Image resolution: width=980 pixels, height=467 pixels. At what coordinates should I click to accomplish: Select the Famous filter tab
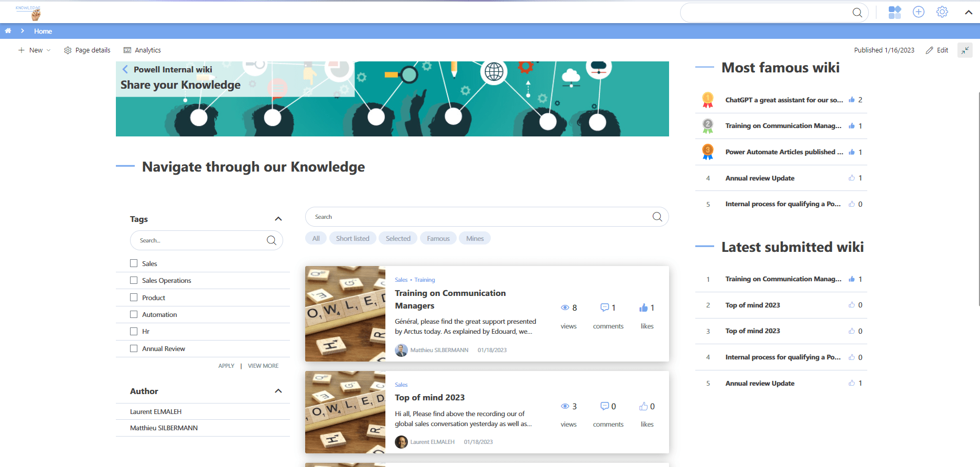[x=438, y=238]
